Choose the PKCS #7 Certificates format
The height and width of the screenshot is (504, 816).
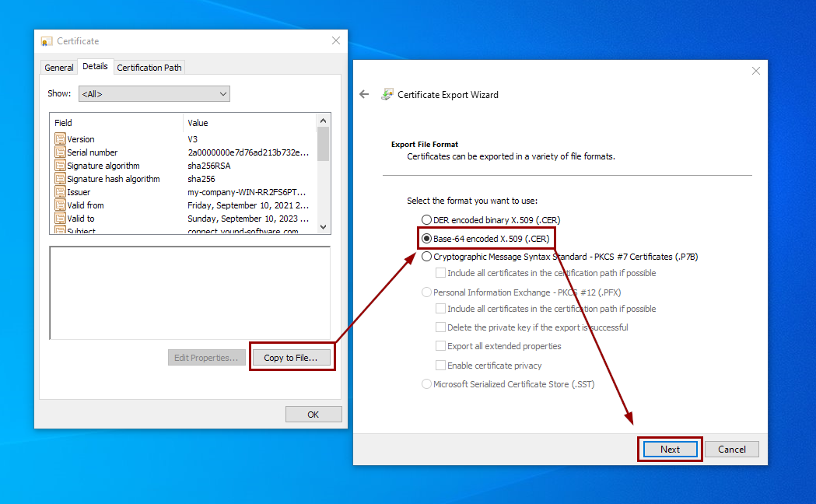tap(426, 256)
